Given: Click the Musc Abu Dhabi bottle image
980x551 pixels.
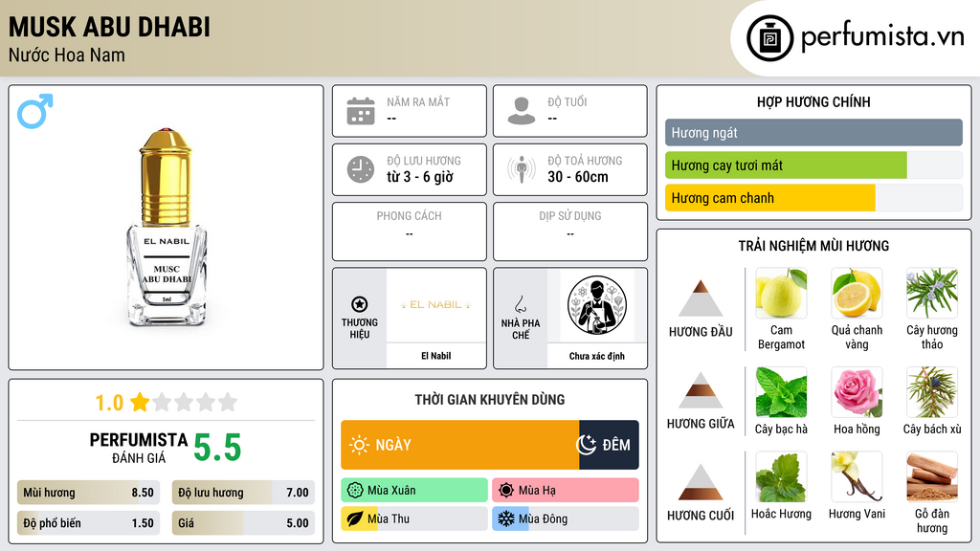Looking at the screenshot, I should 167,228.
